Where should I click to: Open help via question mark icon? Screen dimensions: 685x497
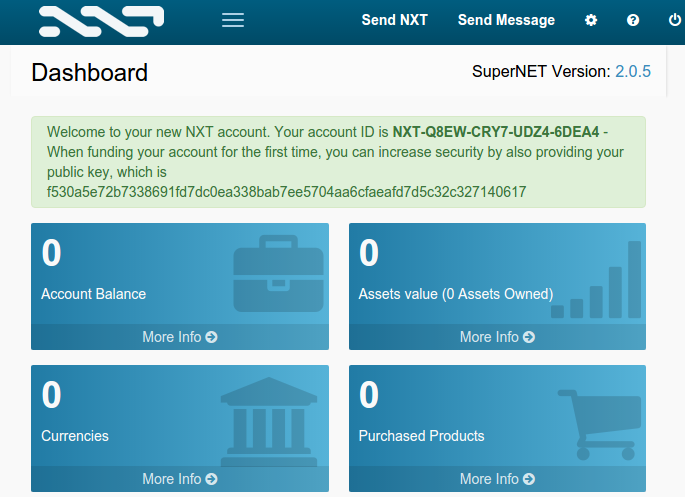633,20
